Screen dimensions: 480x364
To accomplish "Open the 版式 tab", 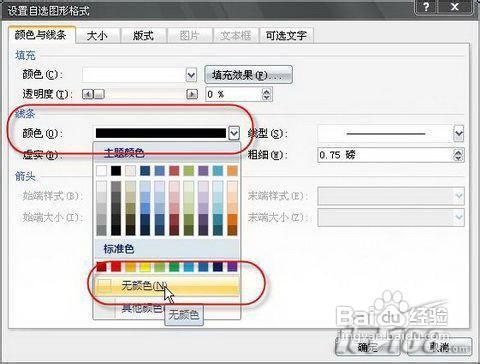I will tap(143, 35).
